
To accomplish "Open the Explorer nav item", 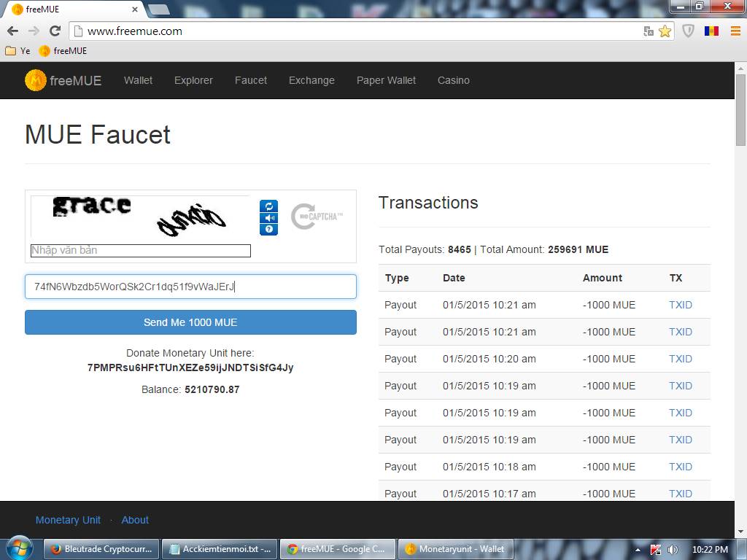I will (x=193, y=80).
